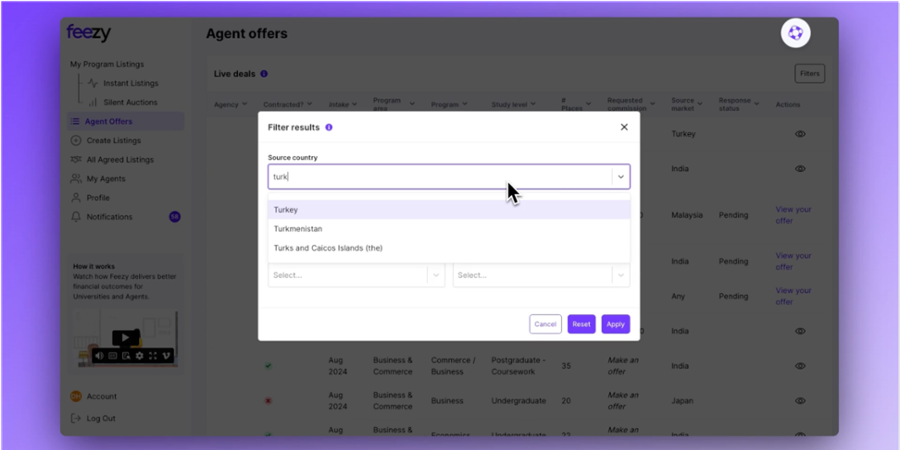Viewport: 900px width, 450px height.
Task: Select Turkey from the country suggestions
Action: click(449, 210)
